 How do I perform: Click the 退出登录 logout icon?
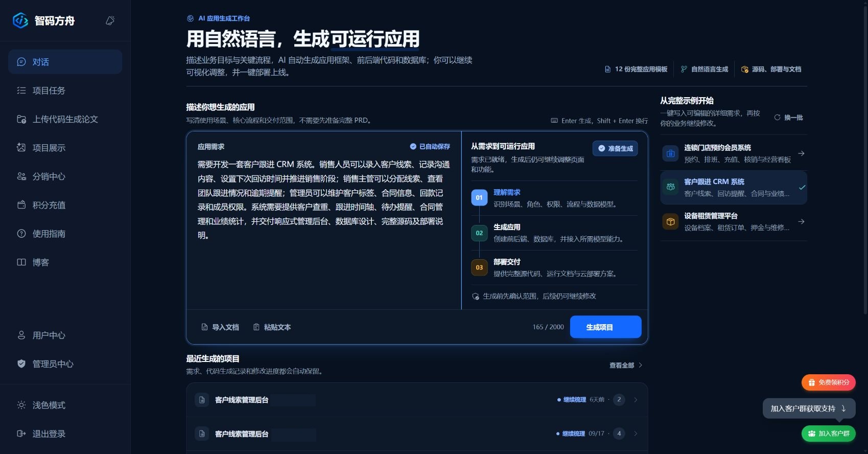(x=21, y=434)
